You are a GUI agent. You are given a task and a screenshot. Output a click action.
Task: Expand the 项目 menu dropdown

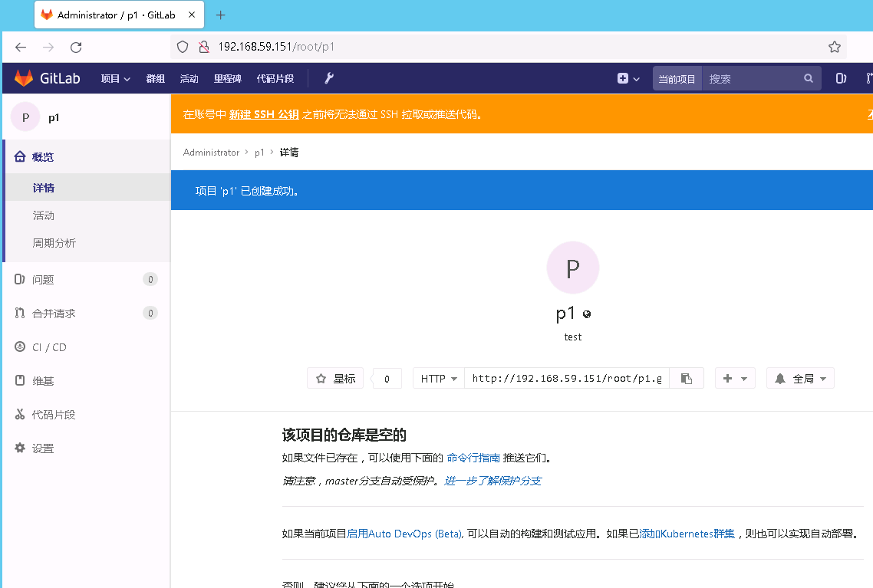114,77
